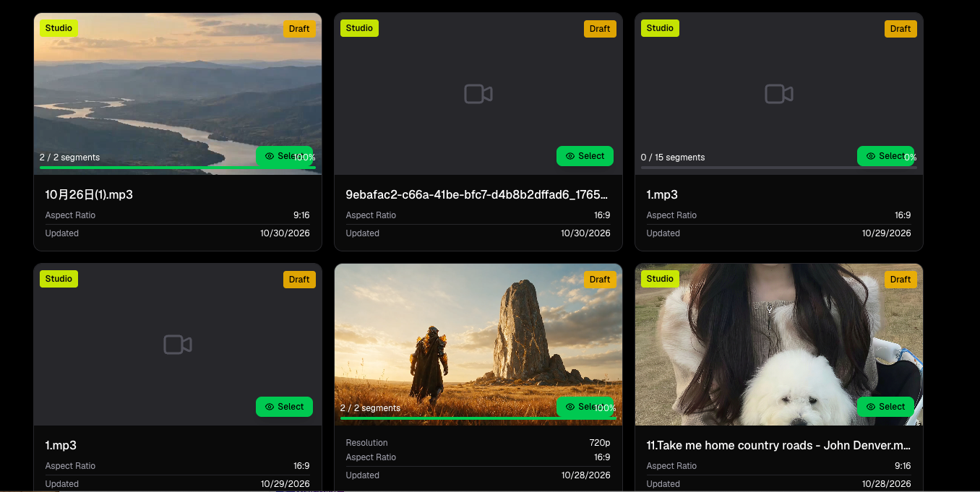Click video camera icon on 10/29 1.mp3 card with 0 / 15 segments
Viewport: 980px width, 492px height.
(x=779, y=94)
